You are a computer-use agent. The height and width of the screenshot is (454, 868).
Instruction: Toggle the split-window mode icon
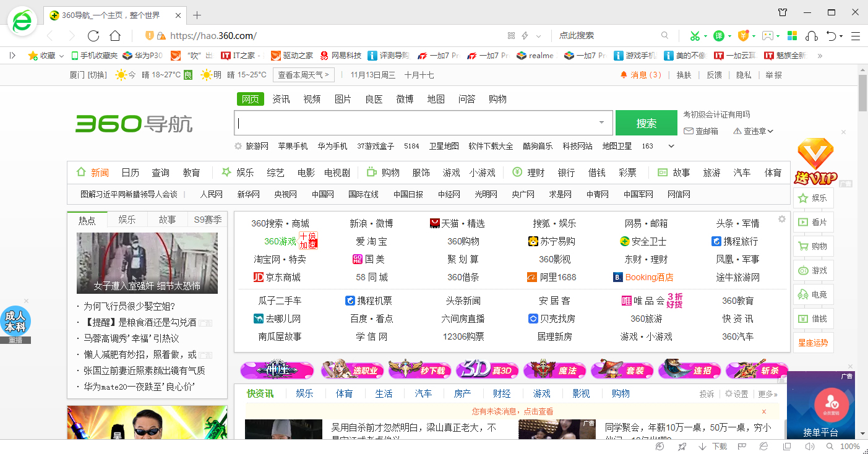(786, 446)
